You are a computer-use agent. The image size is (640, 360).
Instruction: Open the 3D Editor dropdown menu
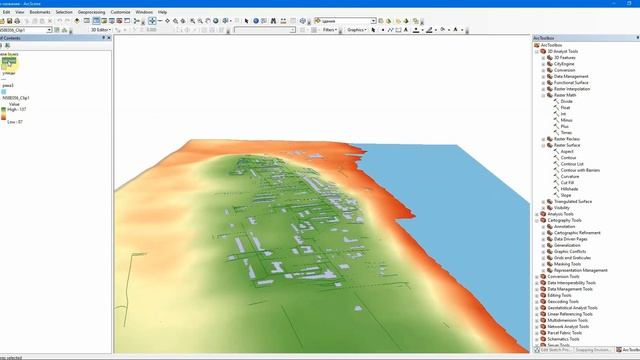coord(100,30)
